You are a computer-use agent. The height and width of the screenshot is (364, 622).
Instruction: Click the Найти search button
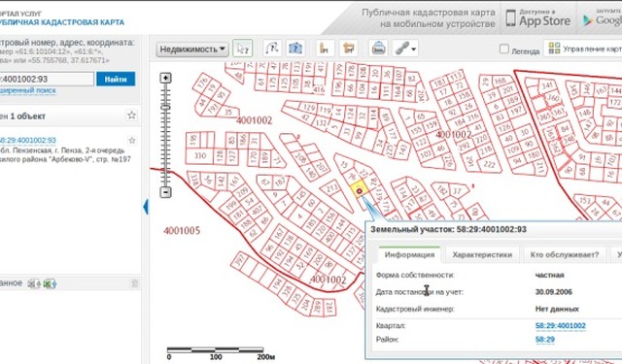pos(116,79)
